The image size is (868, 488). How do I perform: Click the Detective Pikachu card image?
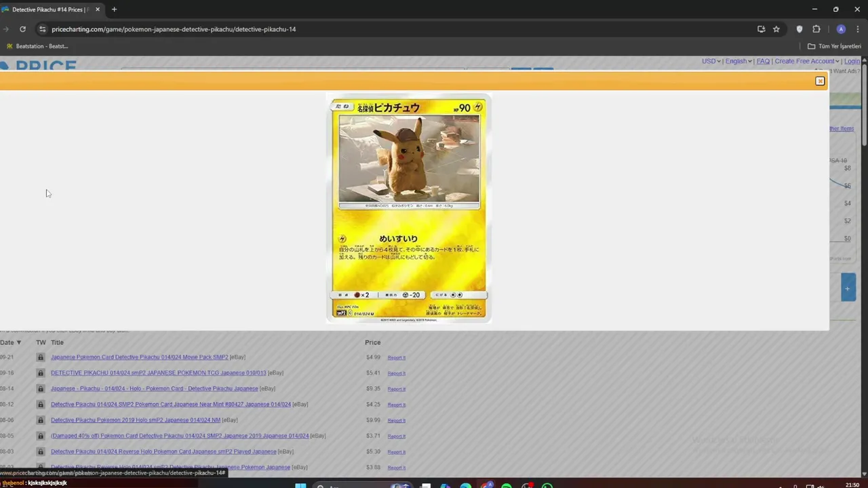coord(409,208)
